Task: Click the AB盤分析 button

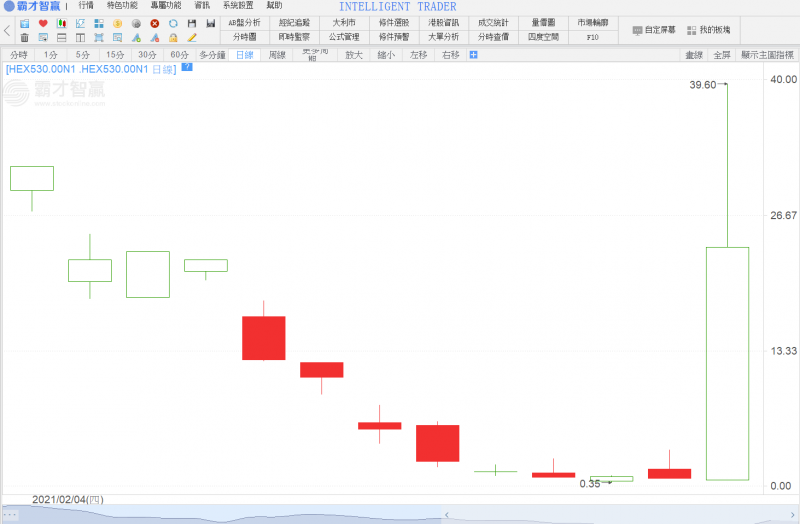Action: (x=244, y=22)
